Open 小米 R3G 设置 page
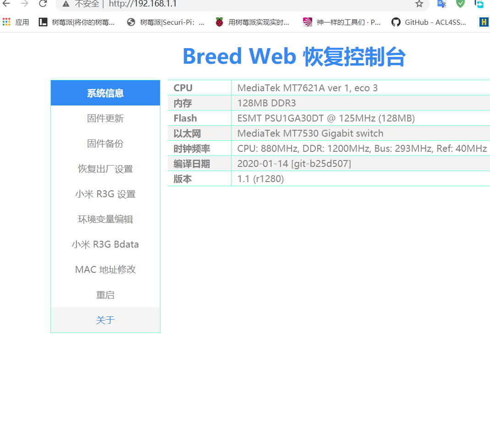Viewport: 490px width, 448px height. pyautogui.click(x=105, y=194)
